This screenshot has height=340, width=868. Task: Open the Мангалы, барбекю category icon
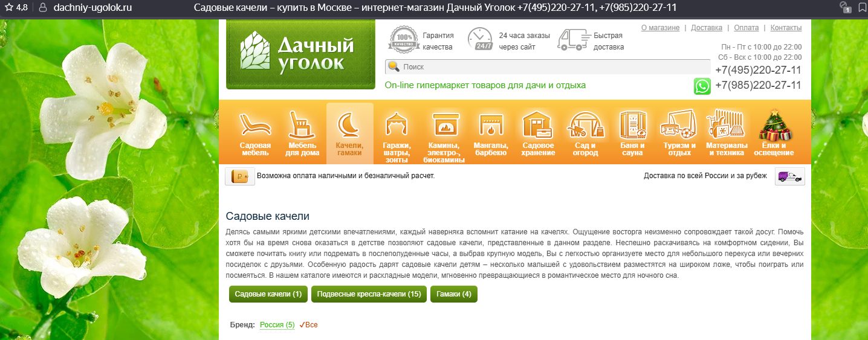tap(491, 133)
